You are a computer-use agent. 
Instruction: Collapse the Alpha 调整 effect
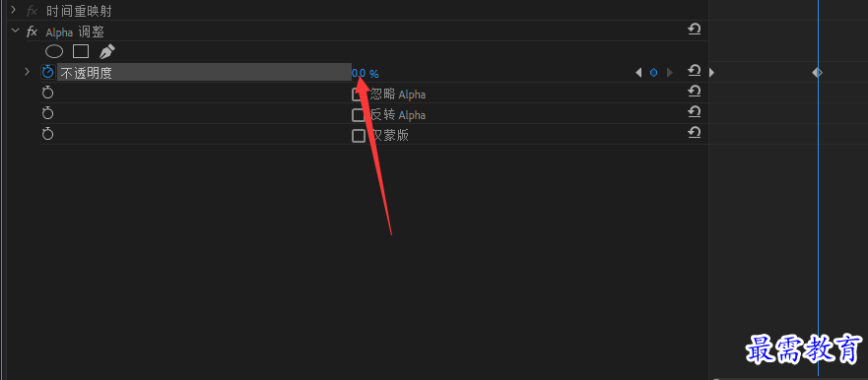[x=15, y=32]
